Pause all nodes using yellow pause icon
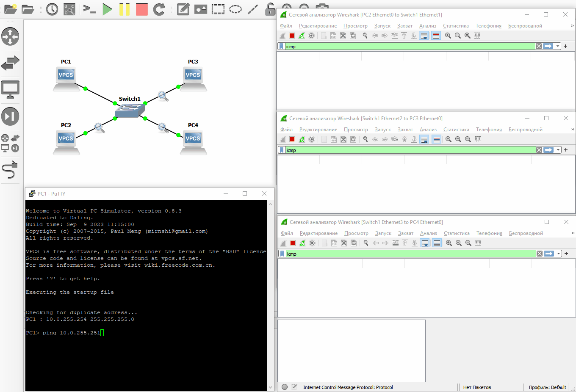The width and height of the screenshot is (576, 392). pyautogui.click(x=125, y=9)
